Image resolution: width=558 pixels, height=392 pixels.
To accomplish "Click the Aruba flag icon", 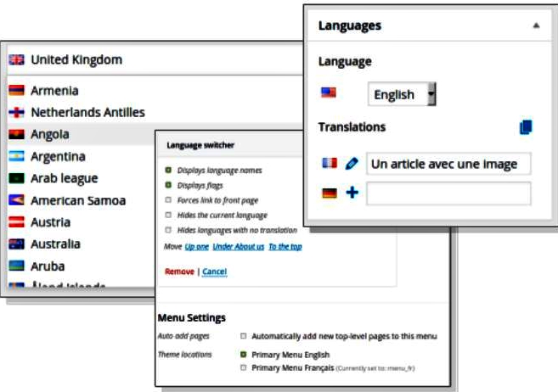I will [16, 266].
